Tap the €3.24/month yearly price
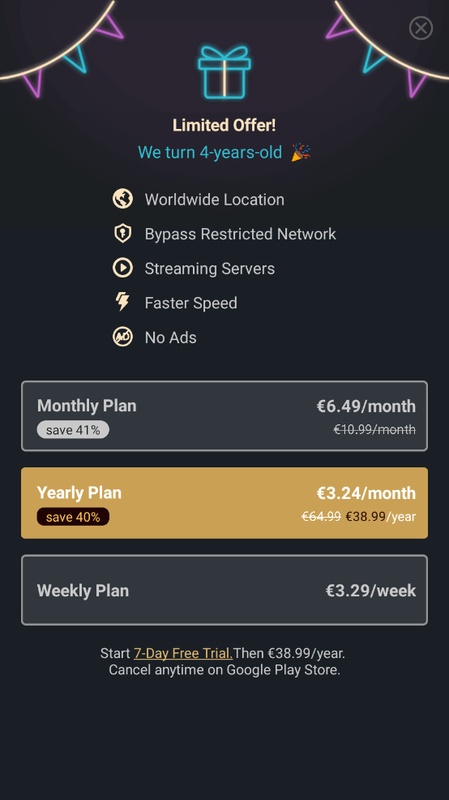Screen dimensions: 449x800 click(x=366, y=493)
